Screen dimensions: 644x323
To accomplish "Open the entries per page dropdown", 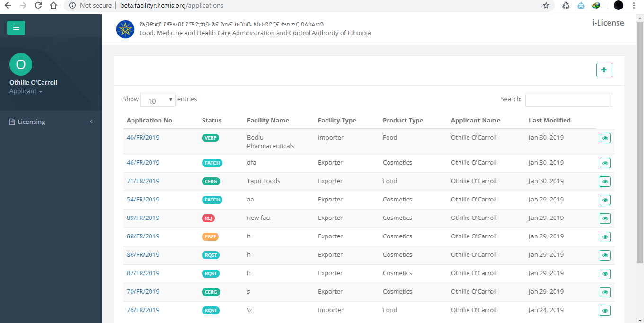I will coord(158,100).
